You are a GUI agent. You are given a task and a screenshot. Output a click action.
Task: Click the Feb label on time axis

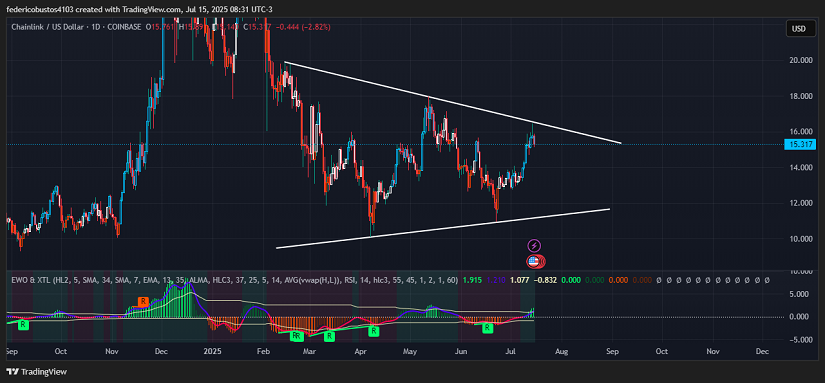(264, 350)
